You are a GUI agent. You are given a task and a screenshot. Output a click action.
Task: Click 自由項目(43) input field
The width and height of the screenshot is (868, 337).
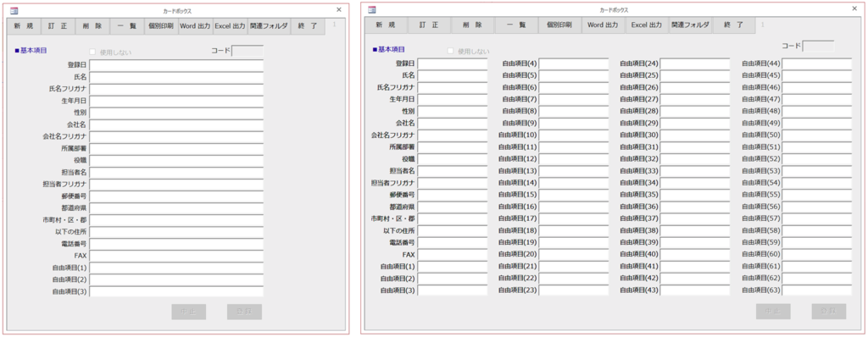click(695, 290)
